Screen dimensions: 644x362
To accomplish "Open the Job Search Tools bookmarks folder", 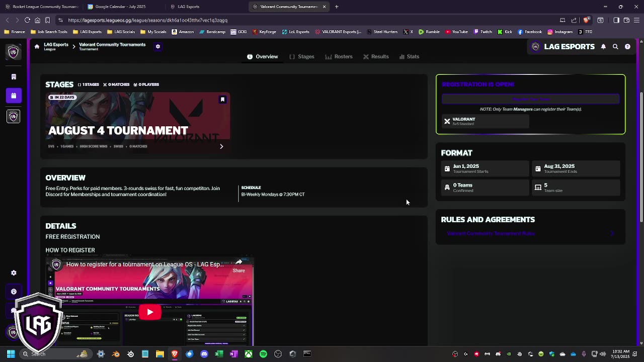I will [x=49, y=32].
